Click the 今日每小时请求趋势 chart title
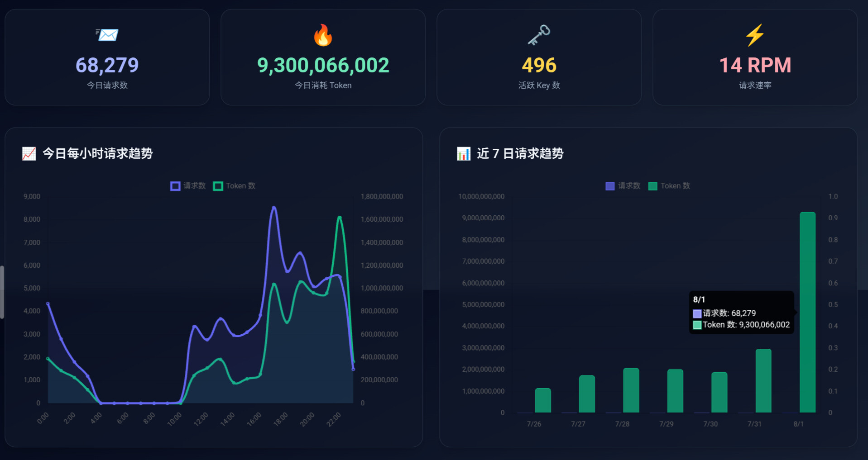868x460 pixels. pyautogui.click(x=97, y=154)
